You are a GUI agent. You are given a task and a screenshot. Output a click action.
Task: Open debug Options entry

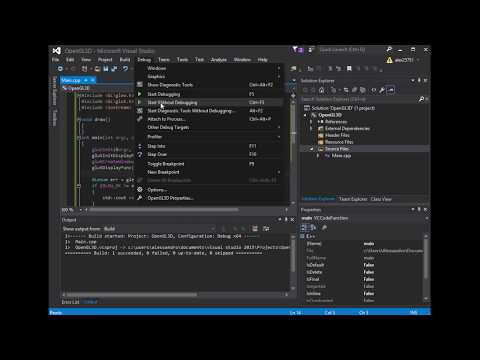[209, 190]
